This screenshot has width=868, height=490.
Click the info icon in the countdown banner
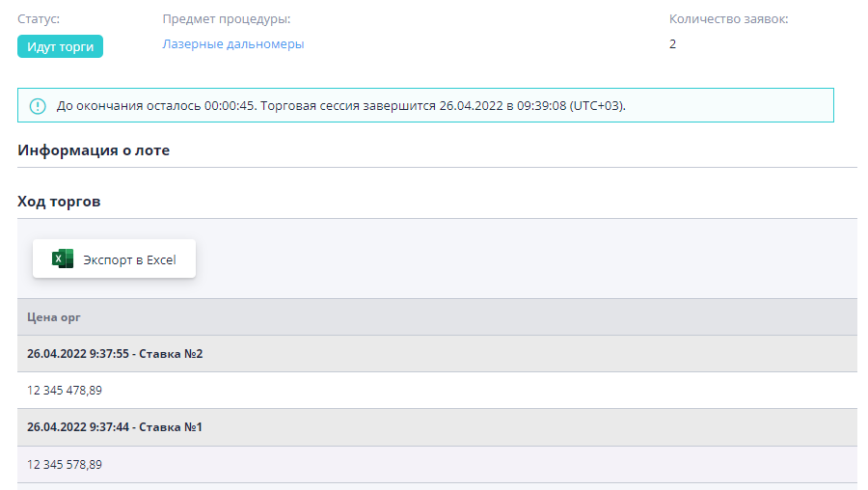coord(38,106)
